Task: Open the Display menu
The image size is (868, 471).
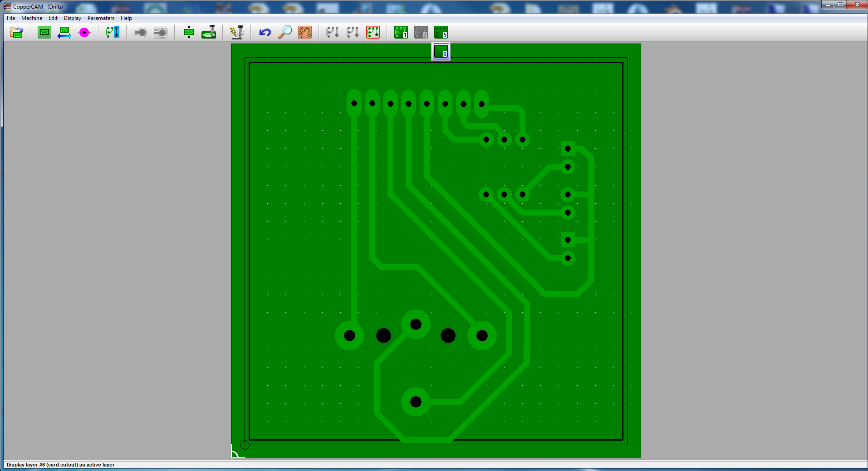Action: 72,18
